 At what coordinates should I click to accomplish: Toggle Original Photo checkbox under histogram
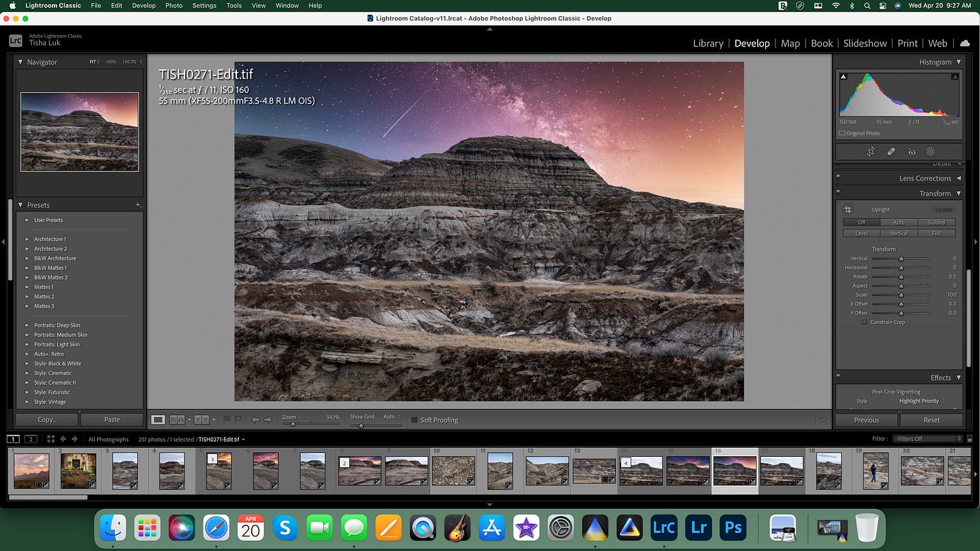(842, 133)
